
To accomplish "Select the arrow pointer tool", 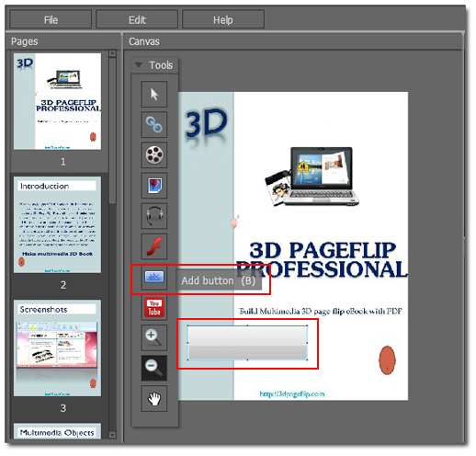I will pos(154,94).
